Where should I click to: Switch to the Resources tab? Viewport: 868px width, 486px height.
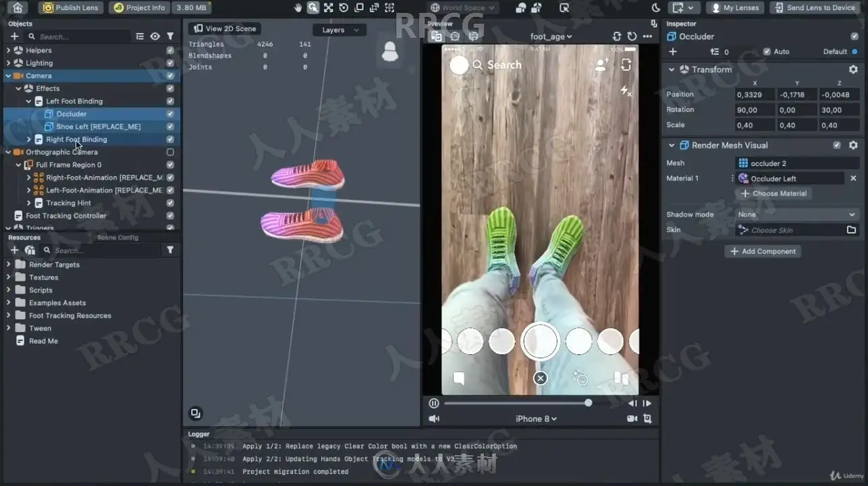click(24, 237)
